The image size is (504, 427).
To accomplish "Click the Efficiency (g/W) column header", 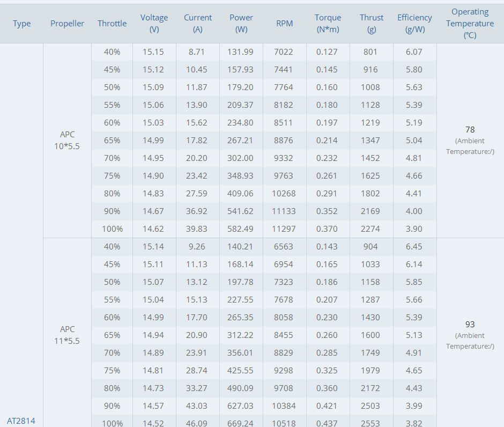I will click(x=414, y=24).
